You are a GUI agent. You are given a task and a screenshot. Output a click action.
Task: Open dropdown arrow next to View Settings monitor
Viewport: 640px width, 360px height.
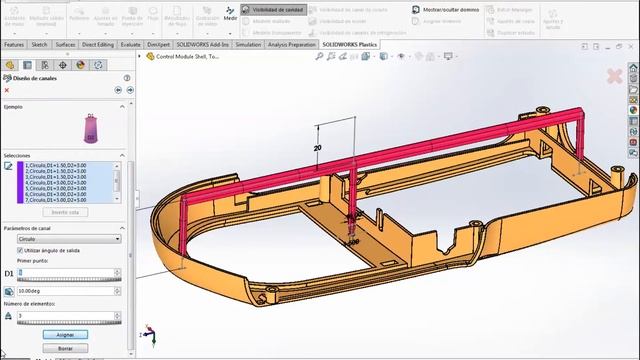pyautogui.click(x=456, y=57)
